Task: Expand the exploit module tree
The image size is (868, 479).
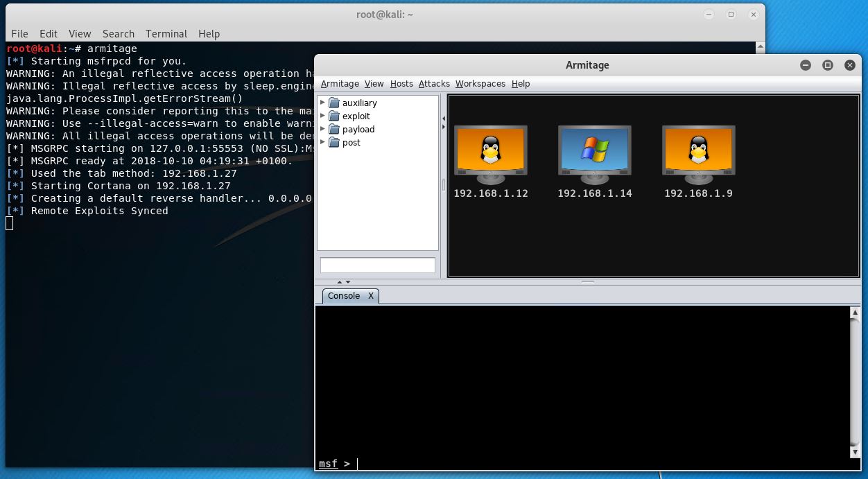Action: [322, 116]
